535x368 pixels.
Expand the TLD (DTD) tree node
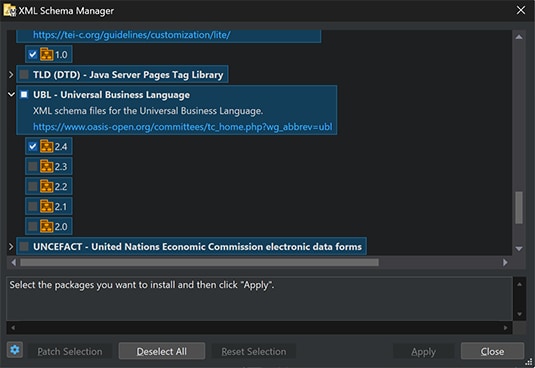[x=11, y=74]
